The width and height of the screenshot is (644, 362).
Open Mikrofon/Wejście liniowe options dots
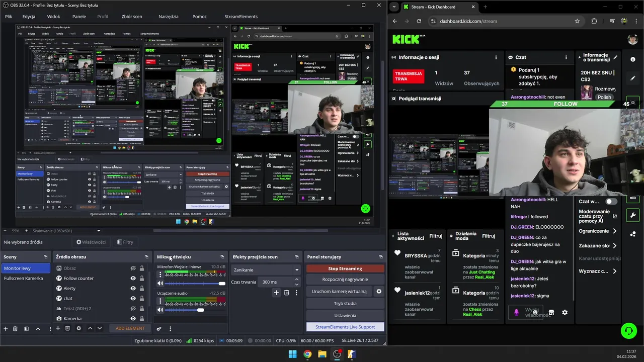point(160,275)
